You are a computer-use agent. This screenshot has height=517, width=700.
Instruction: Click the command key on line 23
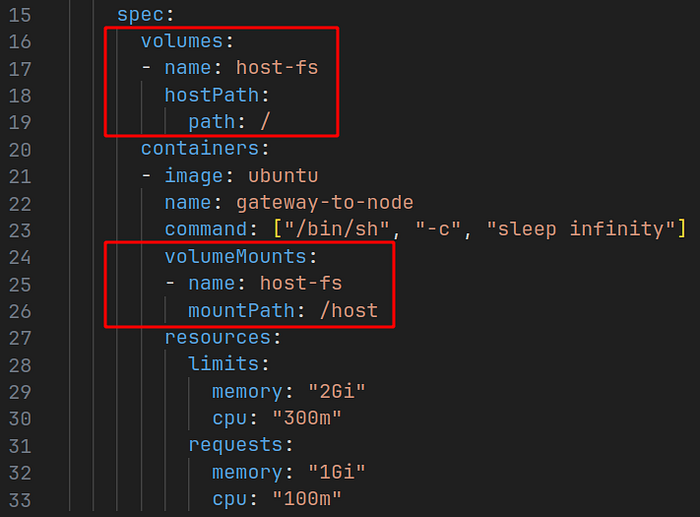[x=206, y=229]
